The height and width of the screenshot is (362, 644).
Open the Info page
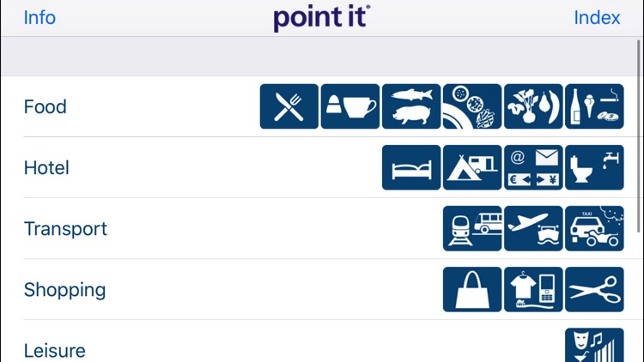[39, 18]
